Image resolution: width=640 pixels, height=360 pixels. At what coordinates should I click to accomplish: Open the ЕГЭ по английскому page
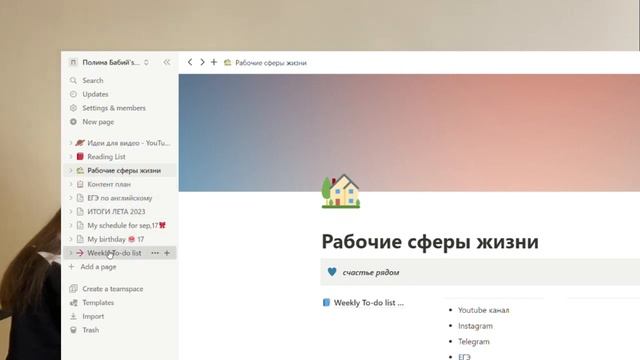pyautogui.click(x=120, y=198)
